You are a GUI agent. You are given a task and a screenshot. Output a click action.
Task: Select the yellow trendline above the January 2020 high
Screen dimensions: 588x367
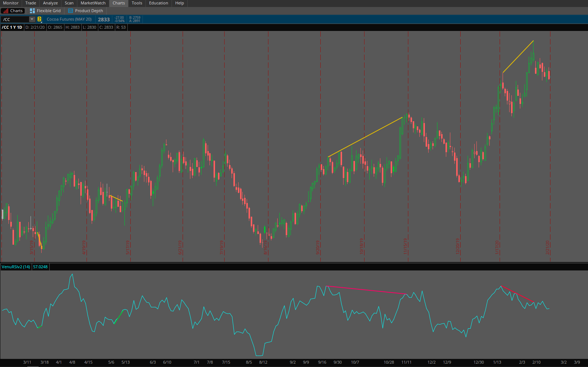click(x=518, y=56)
